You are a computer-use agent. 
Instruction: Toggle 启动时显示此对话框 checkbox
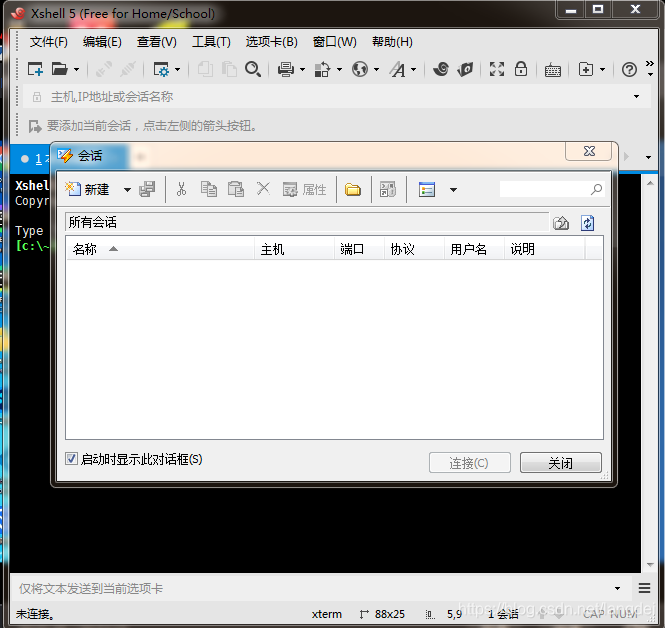coord(71,459)
